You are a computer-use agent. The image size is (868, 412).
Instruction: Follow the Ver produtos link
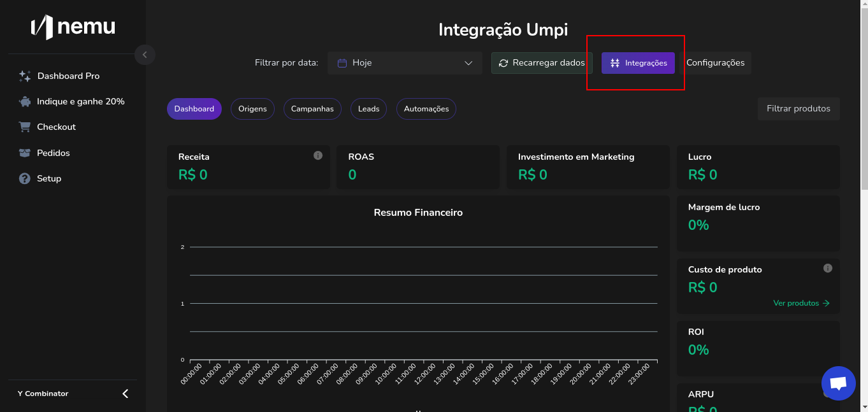point(802,303)
